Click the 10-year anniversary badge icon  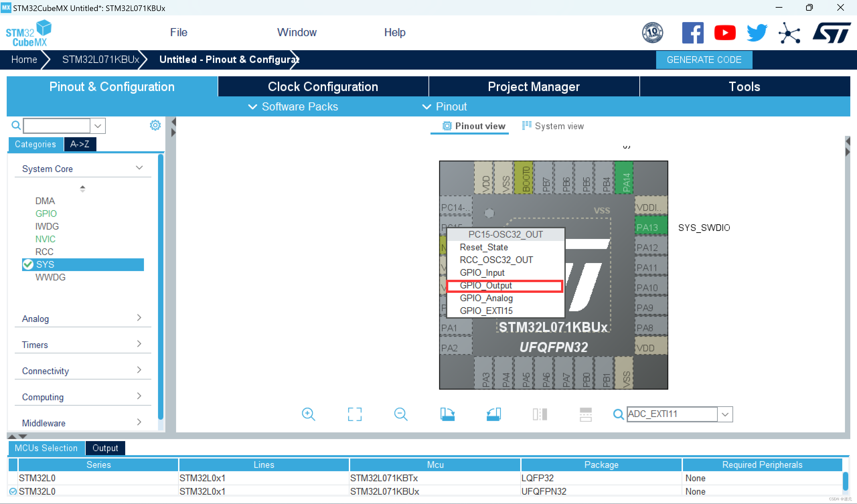click(652, 33)
